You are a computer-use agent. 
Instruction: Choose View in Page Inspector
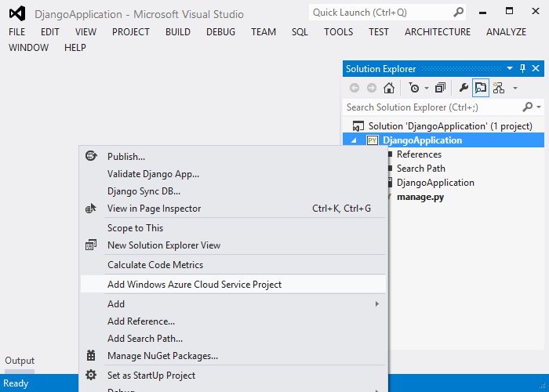(233, 209)
